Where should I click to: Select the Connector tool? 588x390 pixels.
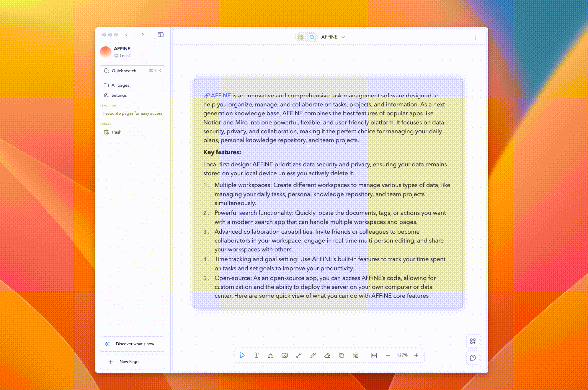click(299, 355)
